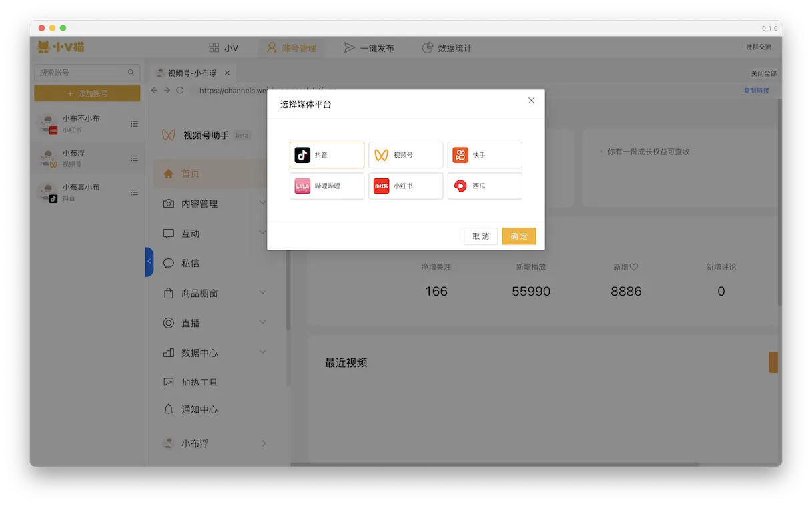Click the 新增 likes value 8886
Screen dimensions: 812x506
[626, 291]
